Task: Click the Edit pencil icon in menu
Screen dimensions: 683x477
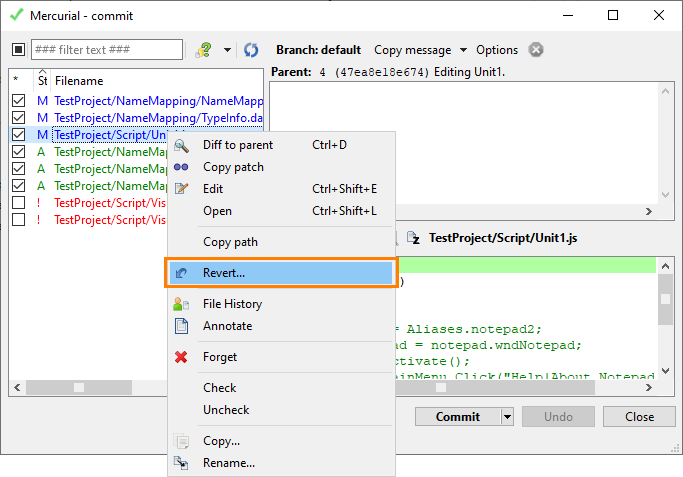Action: 181,189
